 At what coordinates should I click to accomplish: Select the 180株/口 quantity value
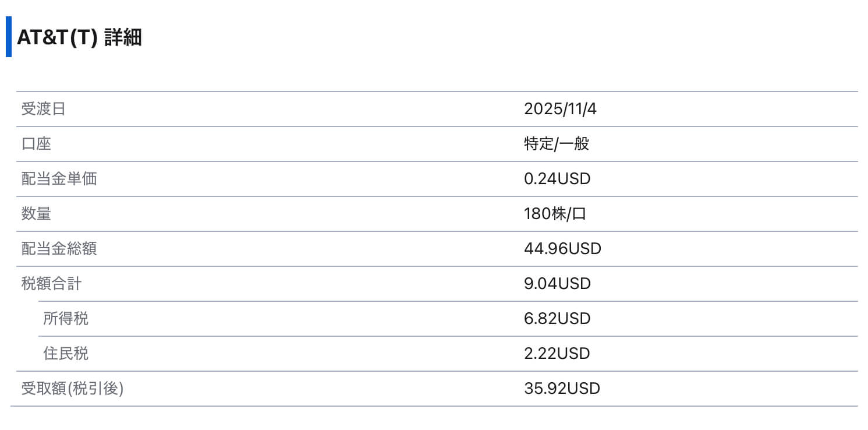[x=555, y=214]
